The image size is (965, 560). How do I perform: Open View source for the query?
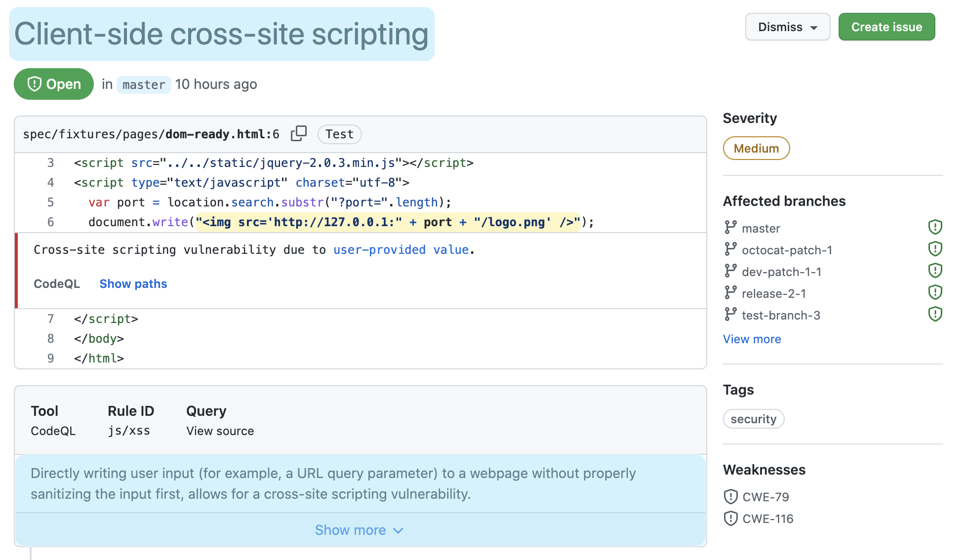click(220, 431)
